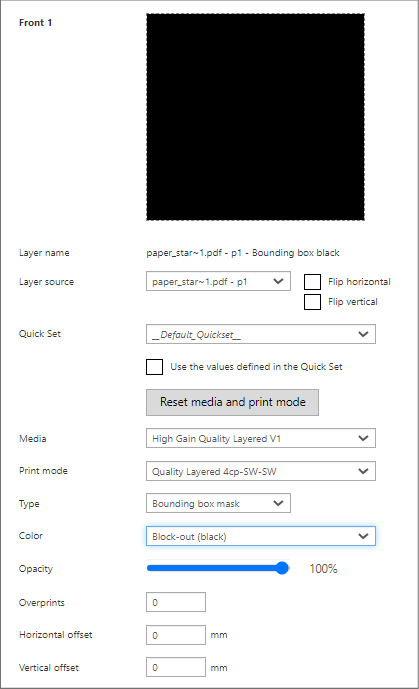The width and height of the screenshot is (419, 689).
Task: Open the Layer source dropdown
Action: coord(218,282)
